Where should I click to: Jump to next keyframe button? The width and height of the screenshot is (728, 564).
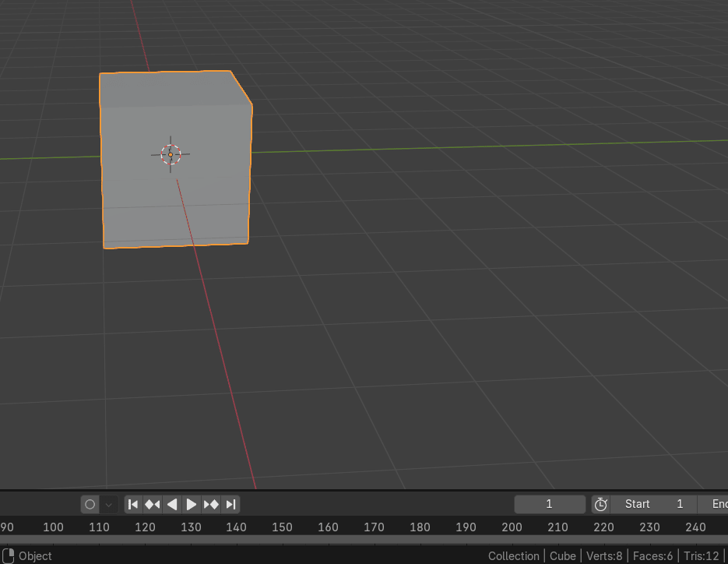click(211, 504)
